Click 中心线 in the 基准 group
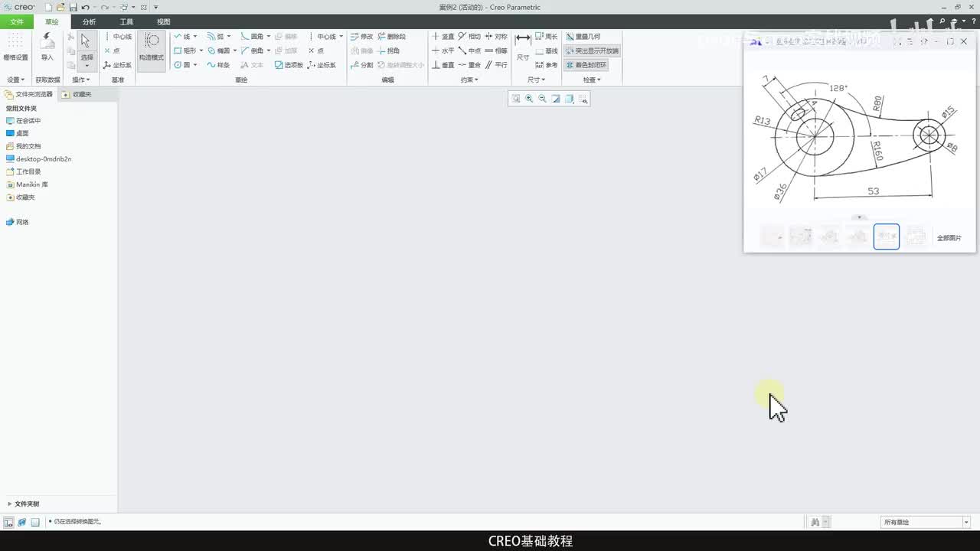980x551 pixels. pos(117,36)
